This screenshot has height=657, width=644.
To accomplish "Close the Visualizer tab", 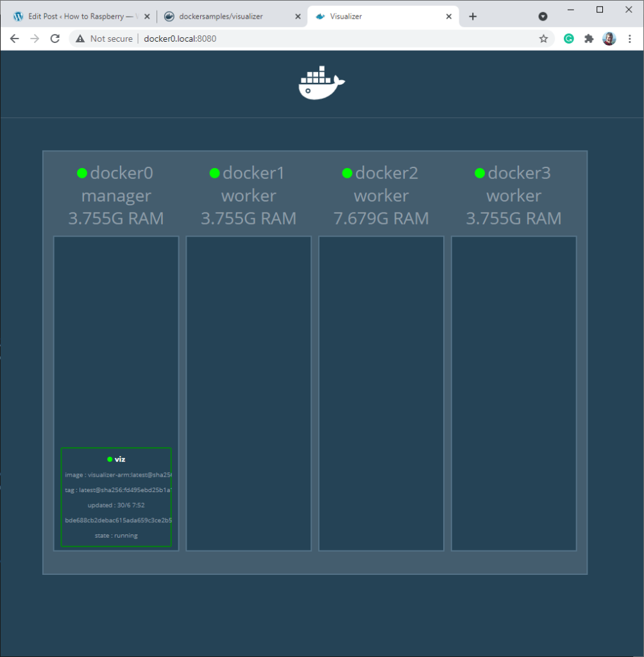I will click(449, 17).
